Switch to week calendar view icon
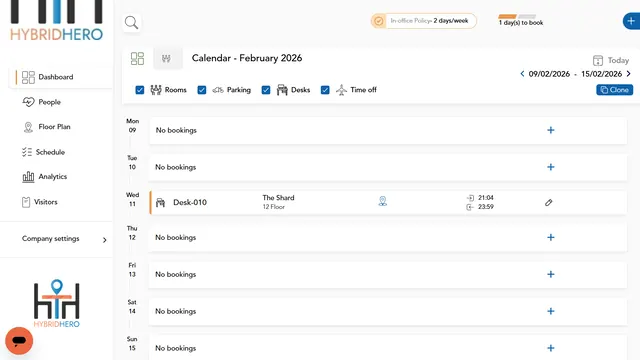Screen dimensions: 640x360 coord(166,58)
